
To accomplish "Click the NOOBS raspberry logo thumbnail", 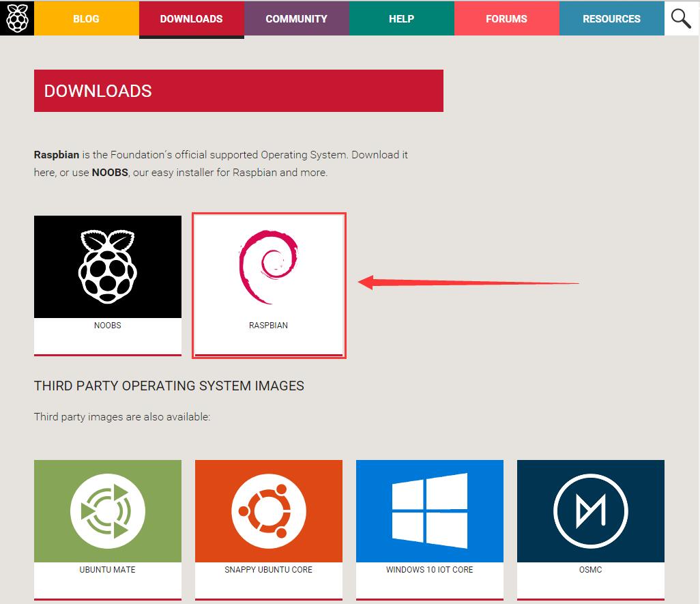I will click(x=108, y=266).
